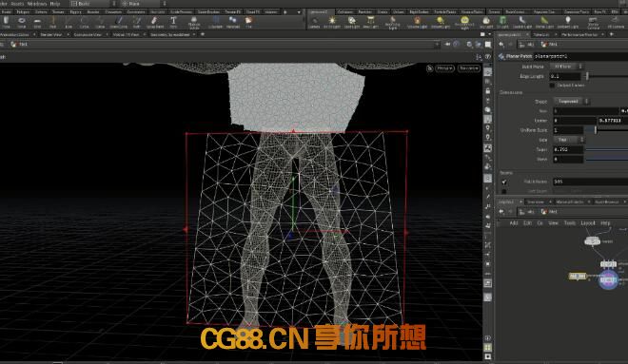Open the Windows menu
Image resolution: width=628 pixels, height=364 pixels.
[x=37, y=4]
